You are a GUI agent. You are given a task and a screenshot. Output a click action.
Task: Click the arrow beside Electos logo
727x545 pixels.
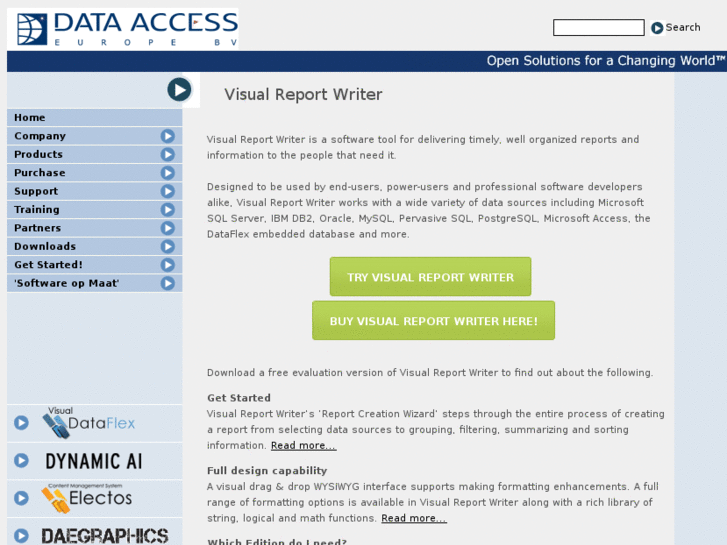[21, 498]
